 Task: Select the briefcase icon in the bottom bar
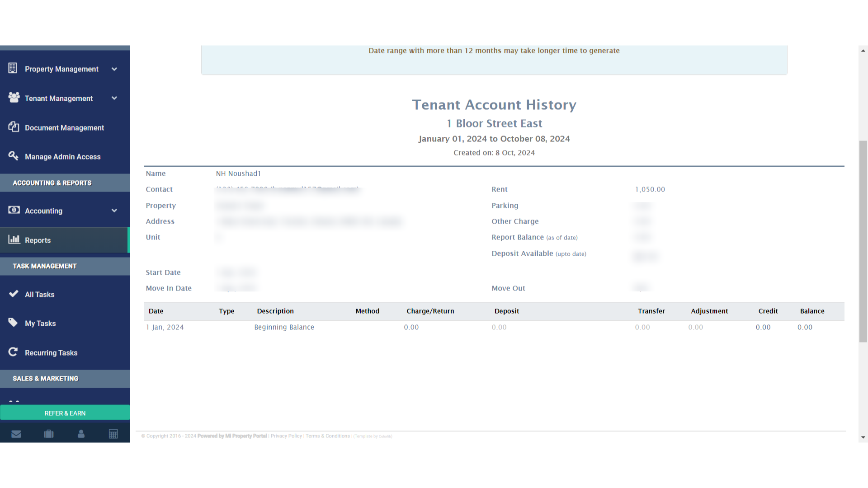(48, 434)
